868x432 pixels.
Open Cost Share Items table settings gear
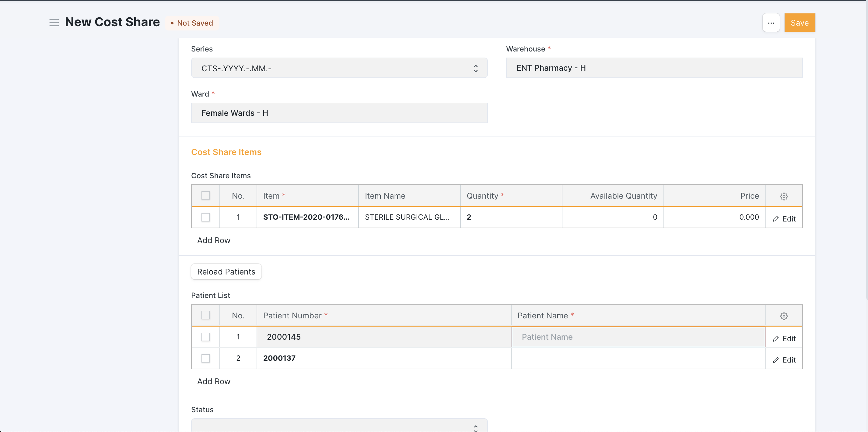(x=784, y=196)
